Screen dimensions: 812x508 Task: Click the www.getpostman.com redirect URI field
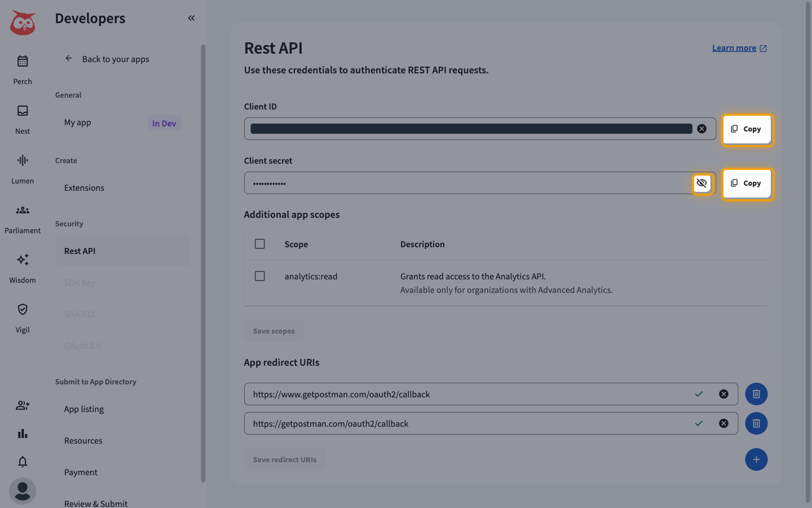click(491, 394)
